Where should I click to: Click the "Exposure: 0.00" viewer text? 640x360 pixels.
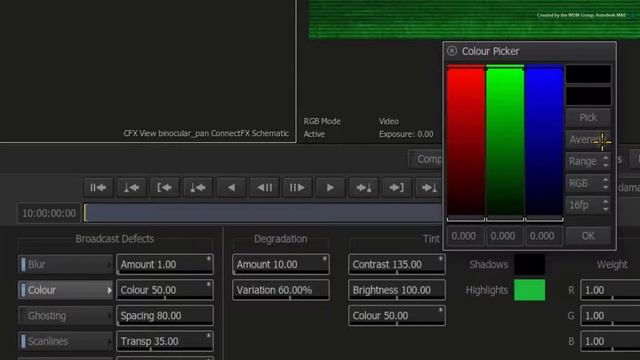406,134
